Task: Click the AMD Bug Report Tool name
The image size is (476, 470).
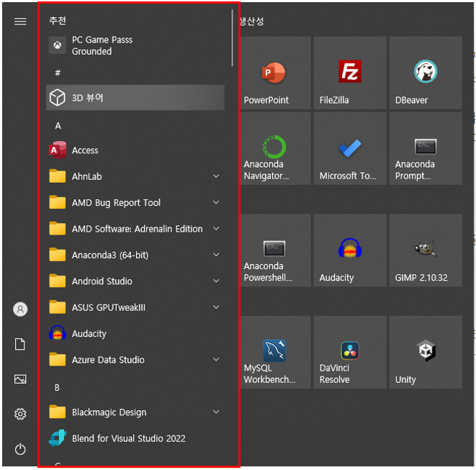Action: pyautogui.click(x=116, y=202)
